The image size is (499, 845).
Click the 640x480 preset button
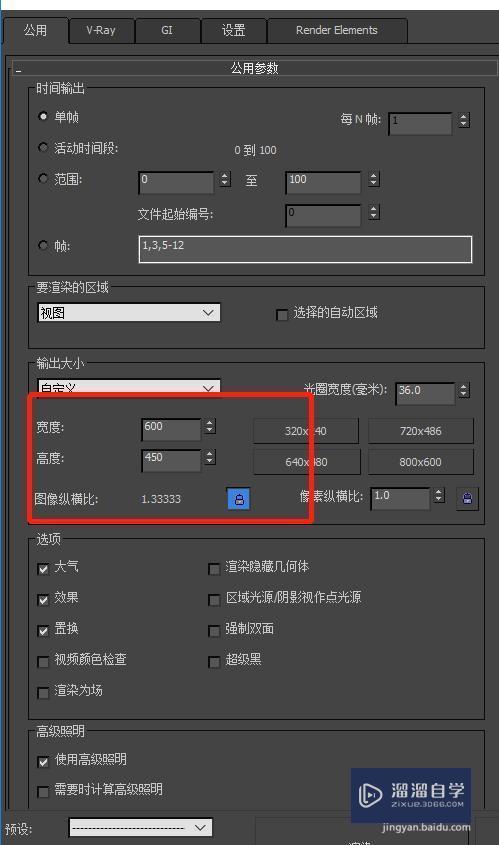(306, 462)
